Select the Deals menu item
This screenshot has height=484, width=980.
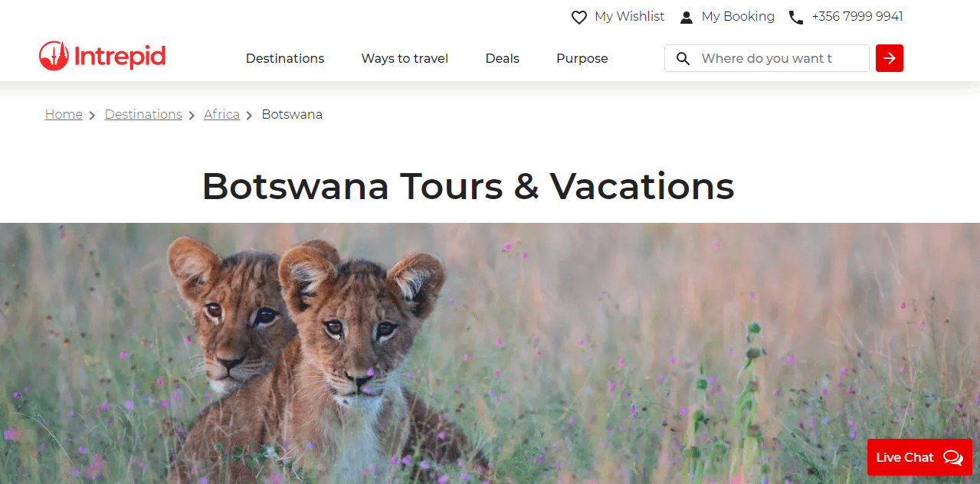[503, 58]
